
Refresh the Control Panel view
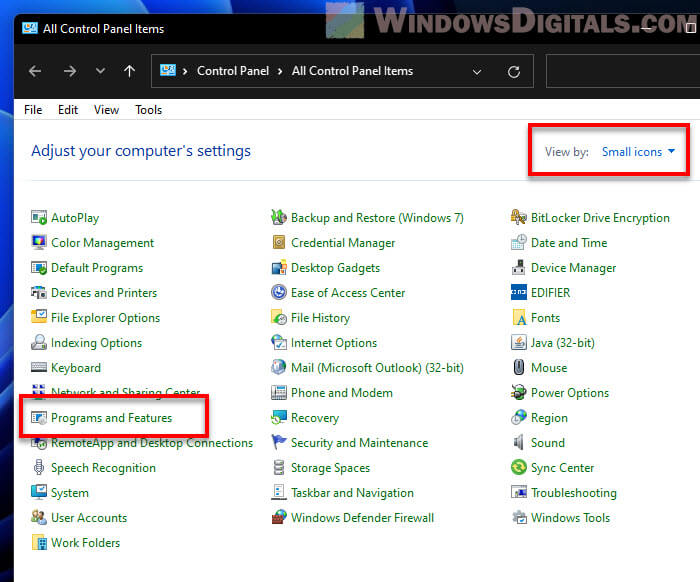click(x=514, y=71)
